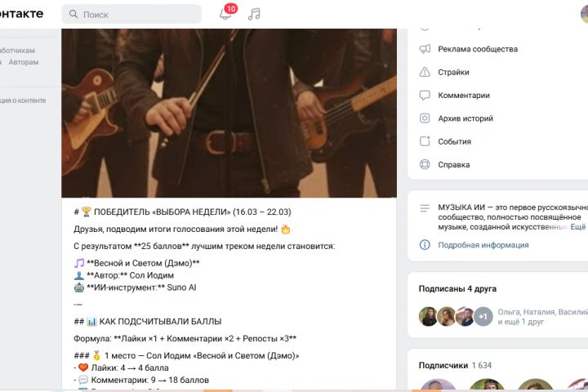588x392 pixels.
Task: Click the speech bubble Comments icon
Action: click(x=425, y=96)
